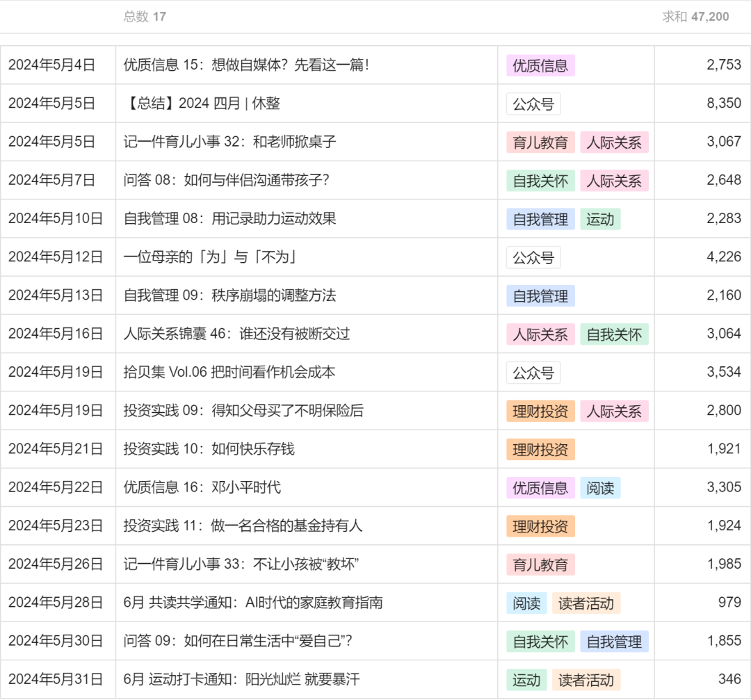This screenshot has width=751, height=700.
Task: Open 自我管理 08：用记录助力运动效果
Action: tap(230, 218)
